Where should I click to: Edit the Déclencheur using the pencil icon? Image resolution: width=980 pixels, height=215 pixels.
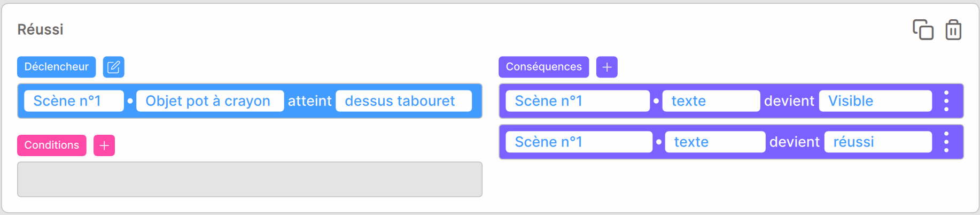click(x=113, y=67)
